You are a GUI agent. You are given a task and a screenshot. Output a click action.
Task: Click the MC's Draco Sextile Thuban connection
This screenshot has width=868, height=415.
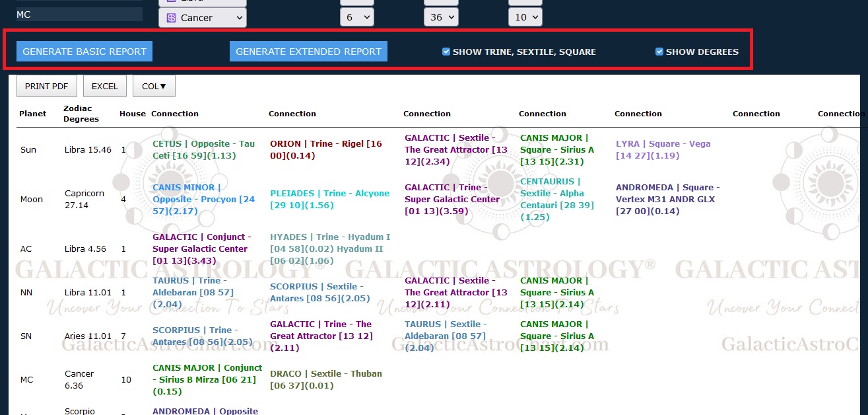click(325, 379)
